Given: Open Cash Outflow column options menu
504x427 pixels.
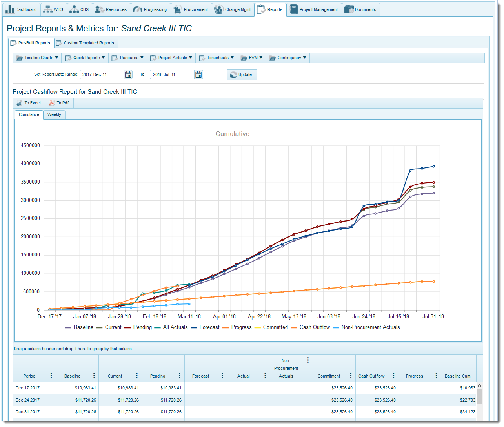Looking at the screenshot, I should (x=393, y=376).
